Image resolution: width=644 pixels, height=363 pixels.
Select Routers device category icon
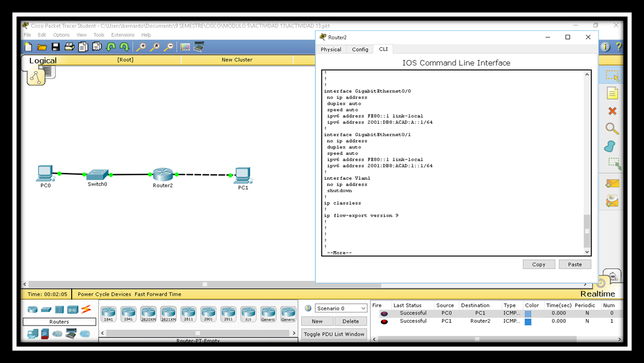pyautogui.click(x=33, y=310)
